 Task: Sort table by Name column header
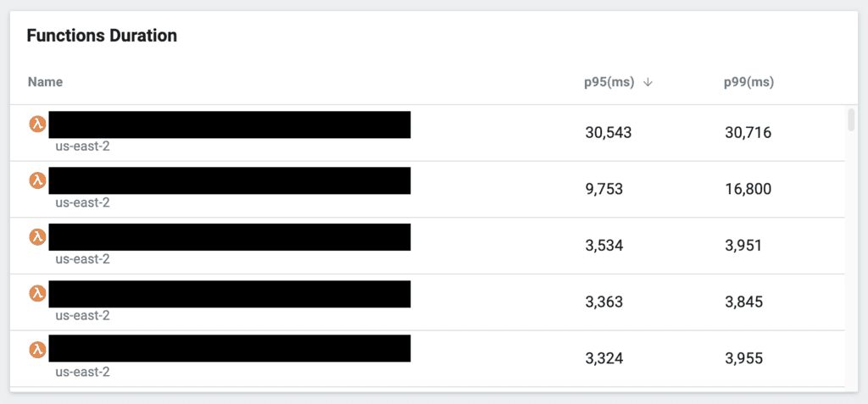45,82
